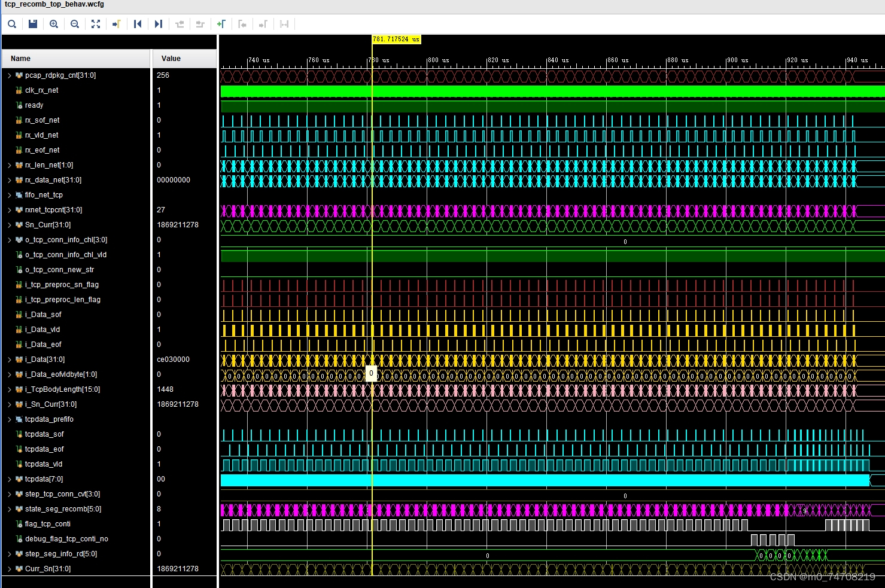Jump to the end of simulation time
Image resolution: width=885 pixels, height=588 pixels.
tap(159, 24)
